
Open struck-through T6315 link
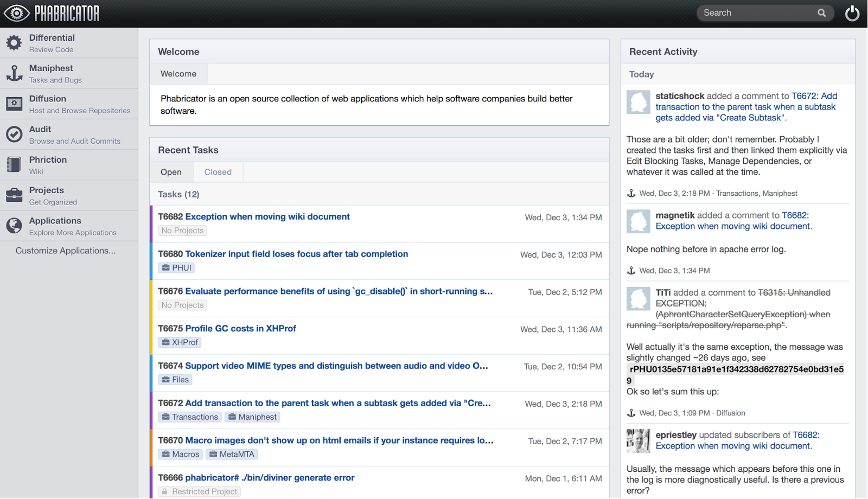pos(729,309)
